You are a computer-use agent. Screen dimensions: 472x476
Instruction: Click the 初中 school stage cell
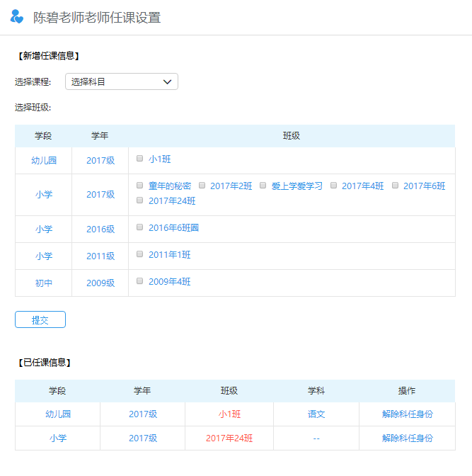coord(44,283)
